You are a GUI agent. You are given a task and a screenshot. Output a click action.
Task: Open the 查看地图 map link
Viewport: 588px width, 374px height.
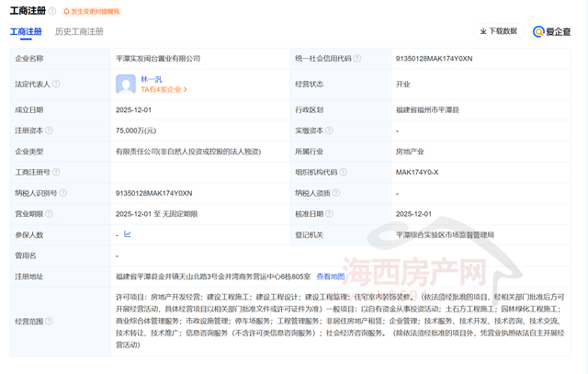click(331, 276)
